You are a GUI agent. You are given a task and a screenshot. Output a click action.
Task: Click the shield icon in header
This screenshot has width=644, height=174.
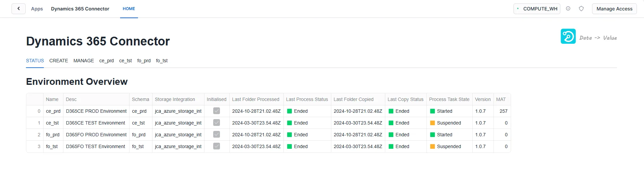(x=581, y=9)
